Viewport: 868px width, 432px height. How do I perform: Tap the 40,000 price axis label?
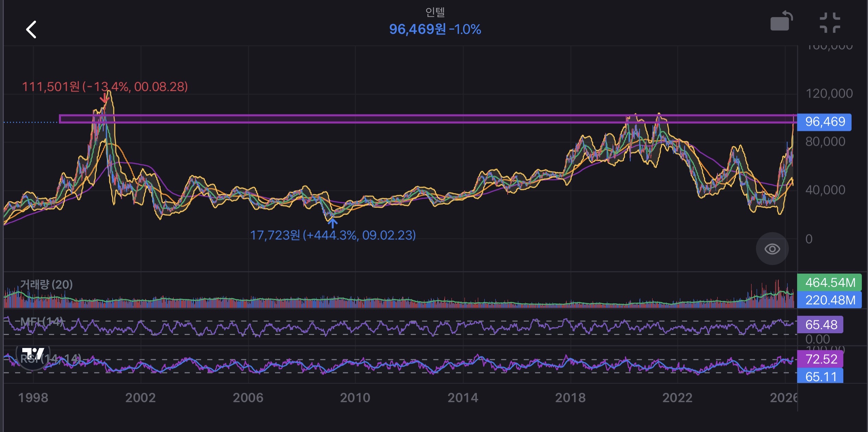tap(826, 190)
